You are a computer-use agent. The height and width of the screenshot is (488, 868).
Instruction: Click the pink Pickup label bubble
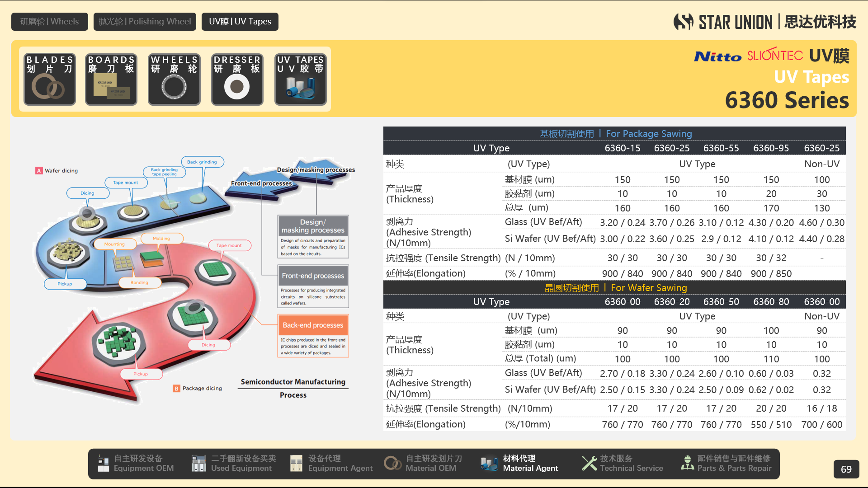[x=141, y=374]
